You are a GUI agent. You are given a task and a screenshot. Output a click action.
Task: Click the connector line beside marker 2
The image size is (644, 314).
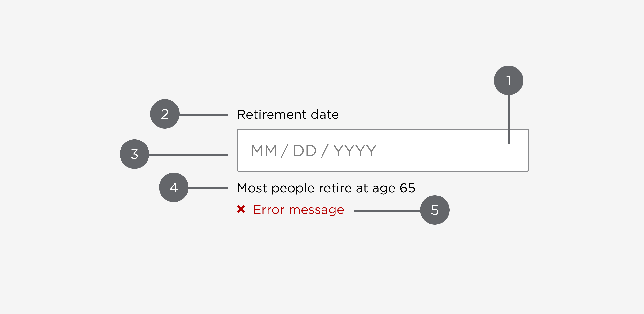pos(203,115)
